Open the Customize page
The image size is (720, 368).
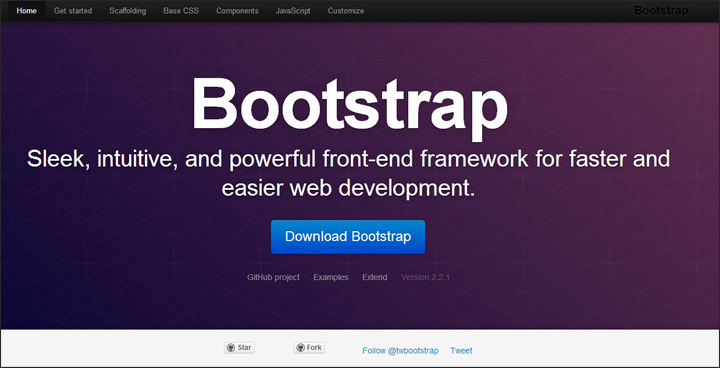[x=346, y=11]
